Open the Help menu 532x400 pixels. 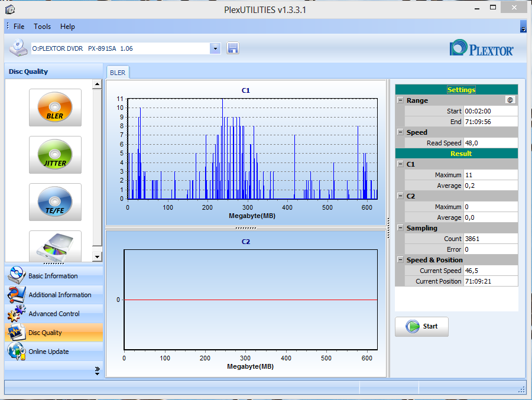tap(67, 27)
